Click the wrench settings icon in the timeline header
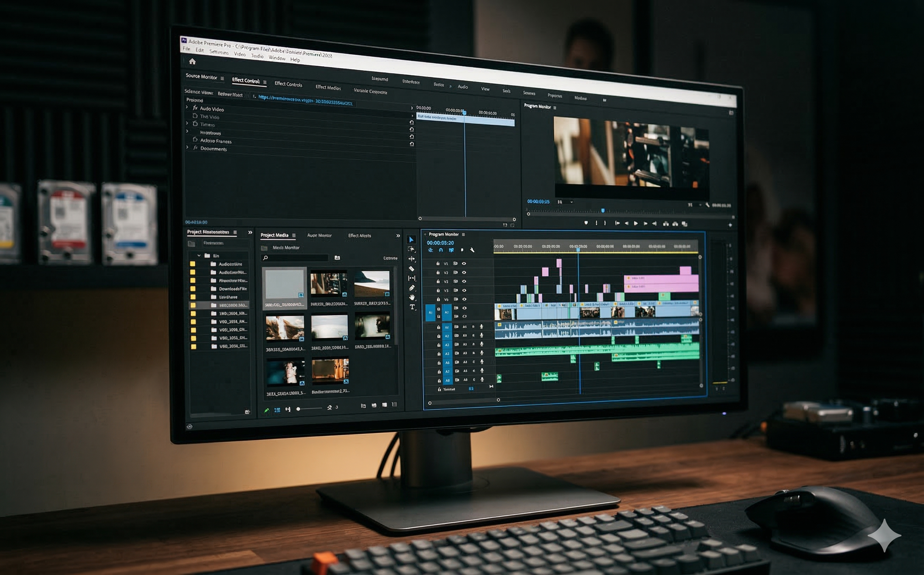 click(x=473, y=251)
